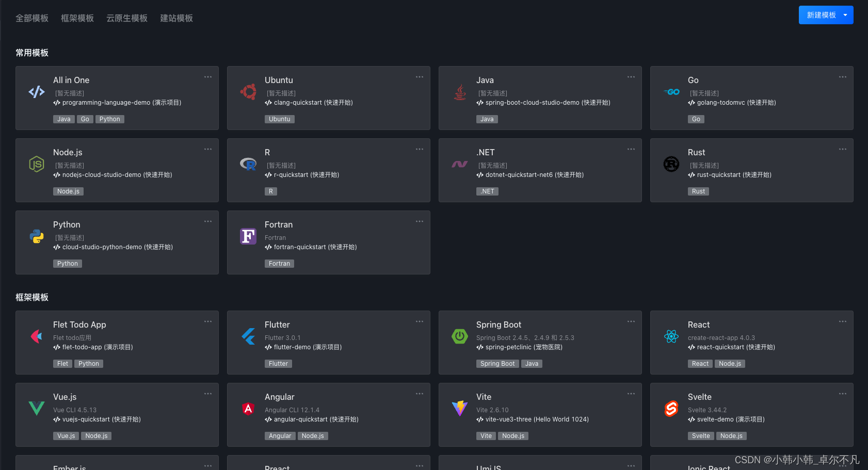Click the Ubuntu tag label
This screenshot has height=470, width=868.
tap(280, 119)
